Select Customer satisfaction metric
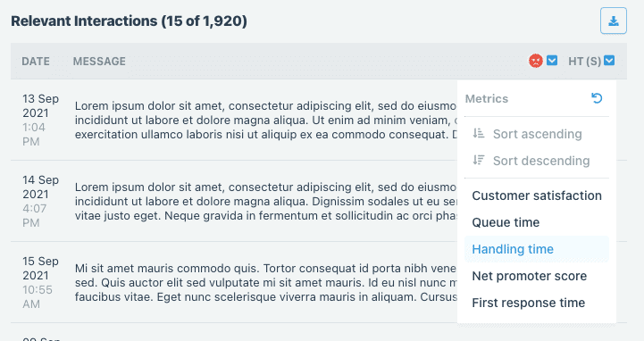This screenshot has height=341, width=644. (537, 195)
